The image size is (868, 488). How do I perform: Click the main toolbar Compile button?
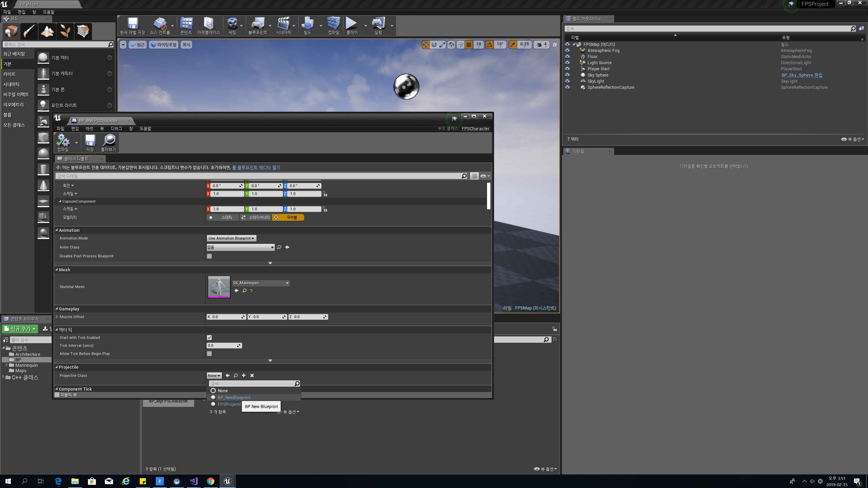334,26
